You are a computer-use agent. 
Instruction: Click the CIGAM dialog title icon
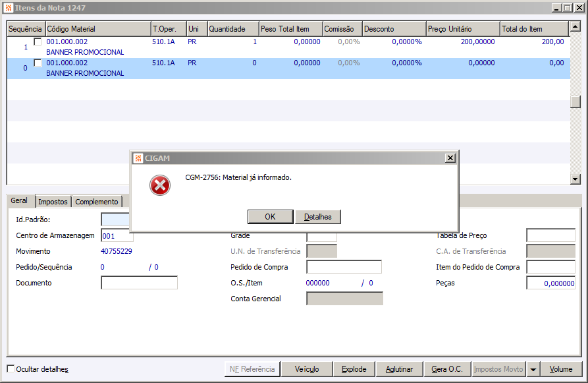(138, 158)
